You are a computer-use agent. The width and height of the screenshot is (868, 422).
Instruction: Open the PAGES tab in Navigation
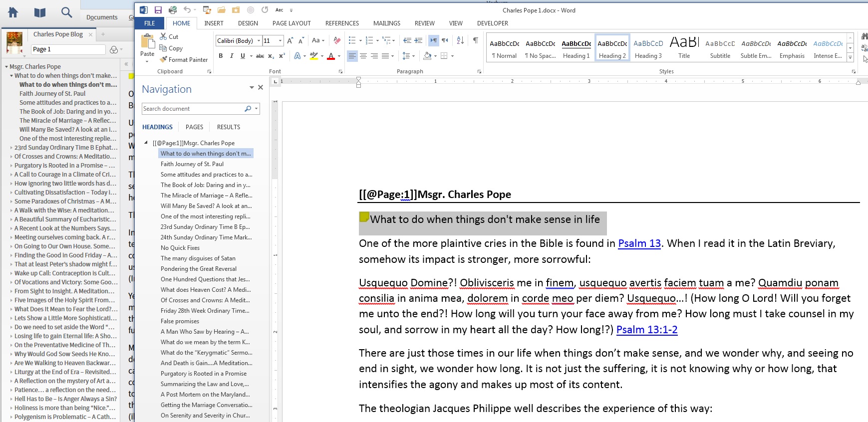[x=194, y=127]
